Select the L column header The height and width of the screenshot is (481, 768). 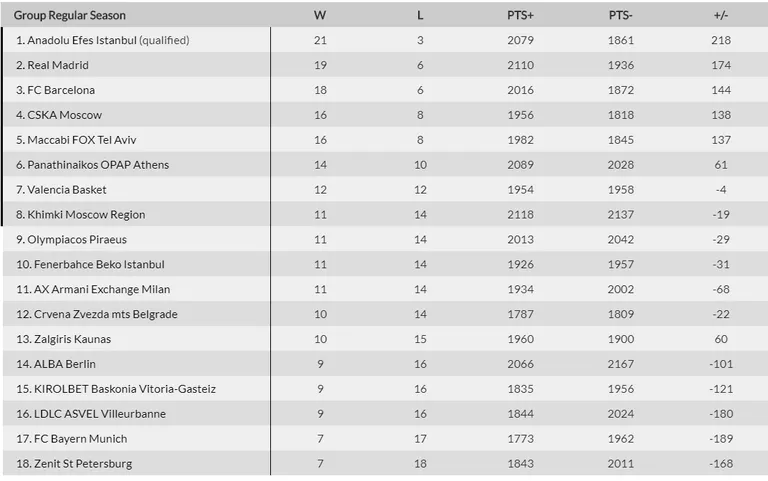420,15
